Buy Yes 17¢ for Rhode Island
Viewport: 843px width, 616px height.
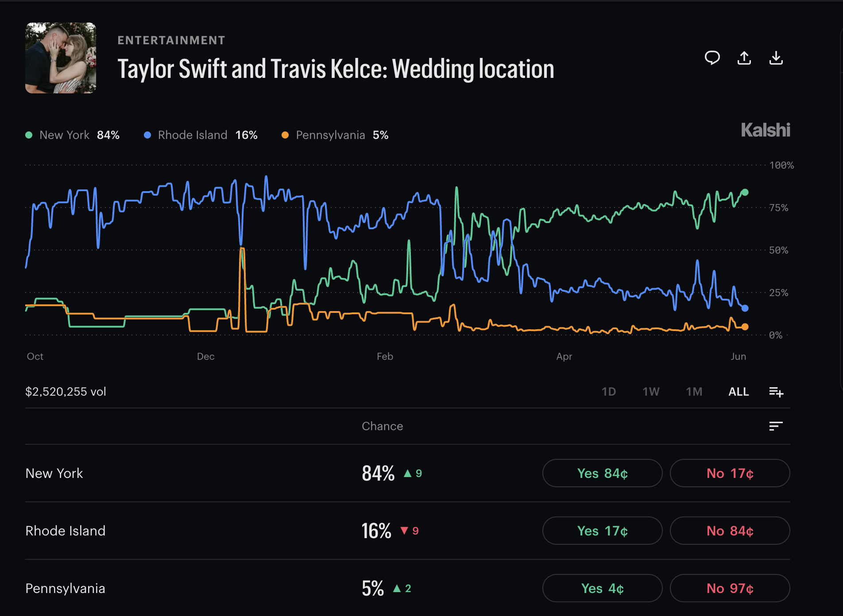pos(603,531)
